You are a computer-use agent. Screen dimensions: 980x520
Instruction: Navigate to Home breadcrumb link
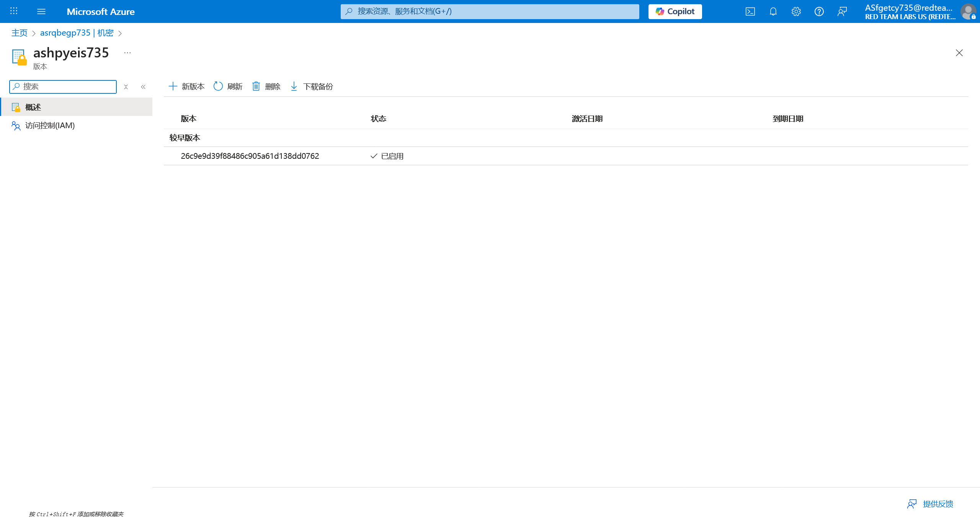[20, 33]
